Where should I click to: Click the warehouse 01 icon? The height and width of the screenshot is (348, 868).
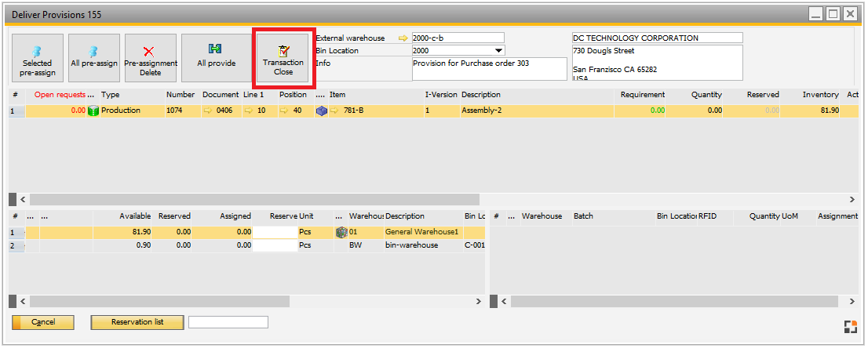341,233
